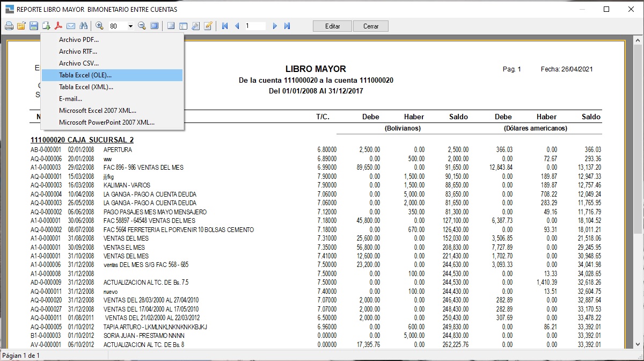Click the Zoom in magnifier icon
Image resolution: width=644 pixels, height=361 pixels.
(x=99, y=26)
